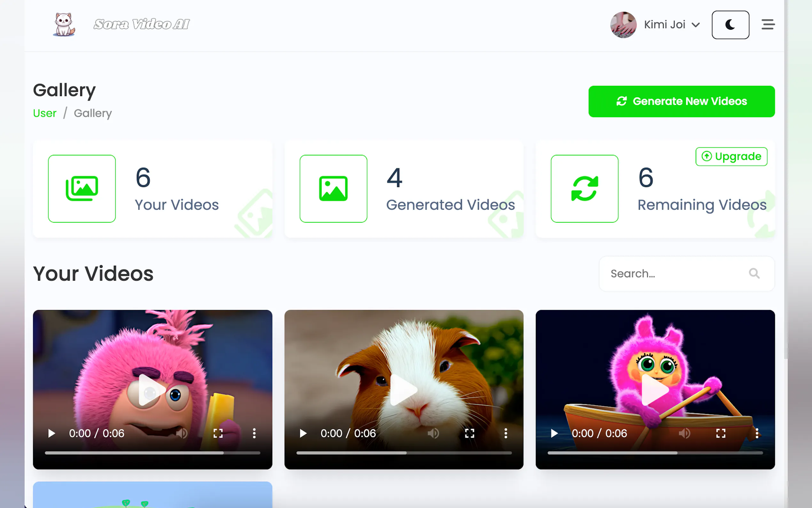This screenshot has height=508, width=812.
Task: Open the User breadcrumb link
Action: coord(45,113)
